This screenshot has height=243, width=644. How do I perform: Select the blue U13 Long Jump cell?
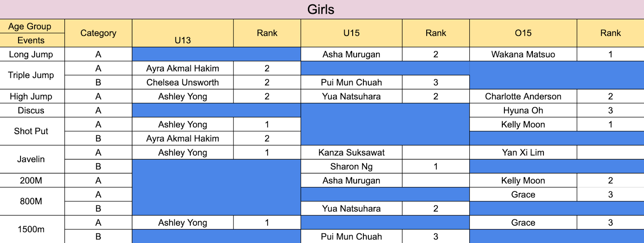pyautogui.click(x=217, y=54)
